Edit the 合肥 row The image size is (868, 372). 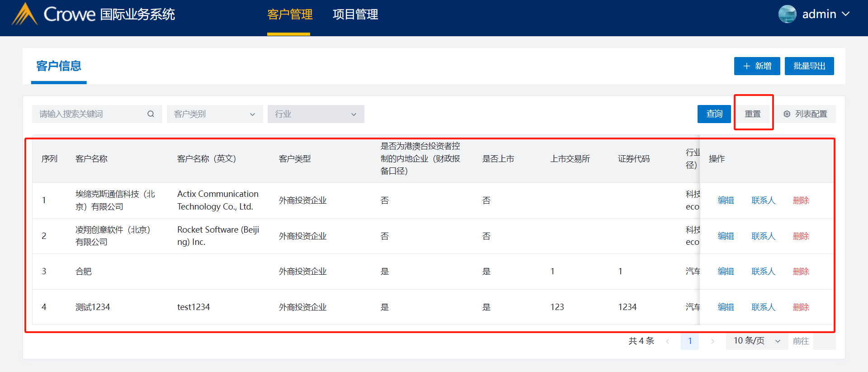pyautogui.click(x=726, y=272)
